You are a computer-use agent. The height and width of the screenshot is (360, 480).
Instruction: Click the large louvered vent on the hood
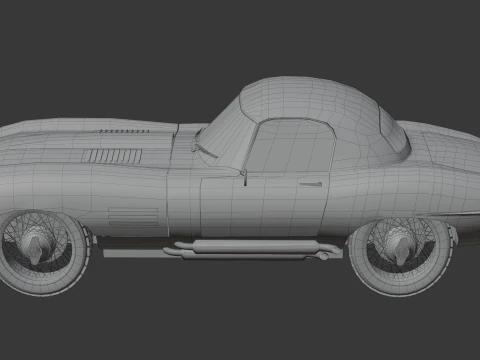coord(113,156)
